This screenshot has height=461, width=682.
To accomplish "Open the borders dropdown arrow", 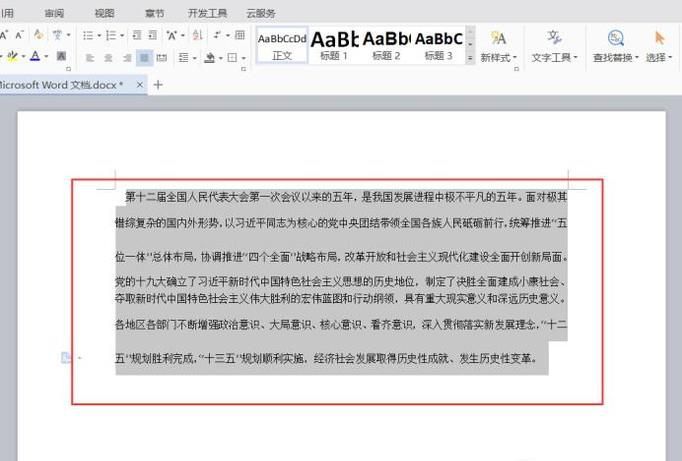I will (x=244, y=58).
